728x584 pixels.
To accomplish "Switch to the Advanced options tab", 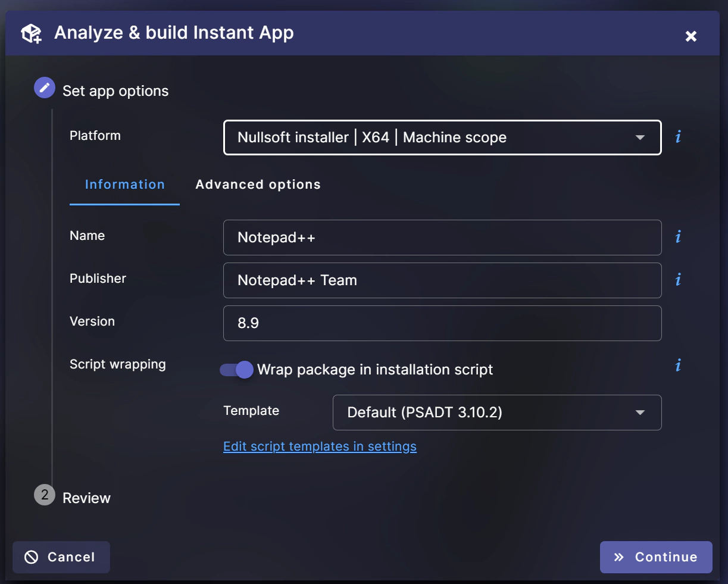I will pos(258,185).
